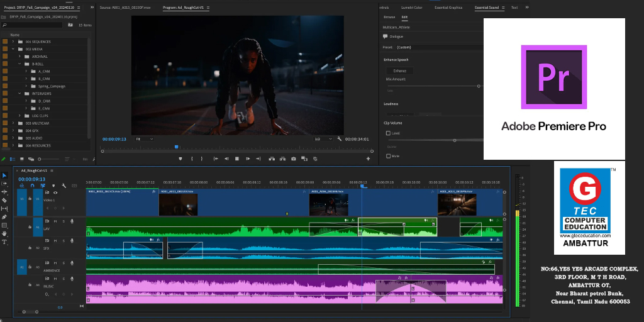Open the Button Editor plus icon

(368, 158)
